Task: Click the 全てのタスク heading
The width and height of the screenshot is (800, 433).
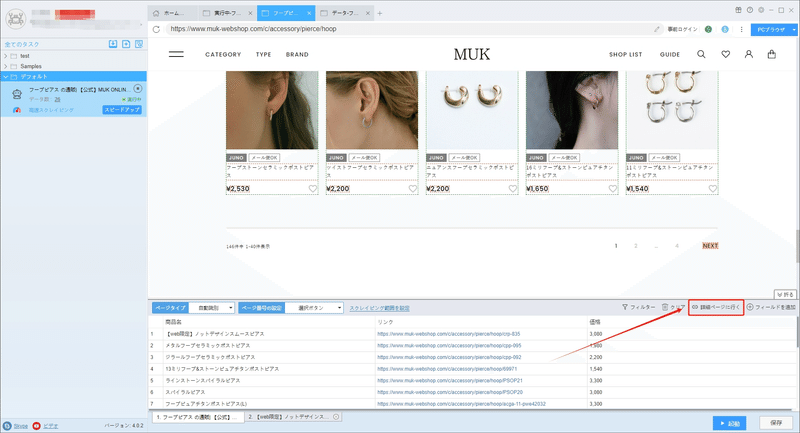Action: [22, 44]
